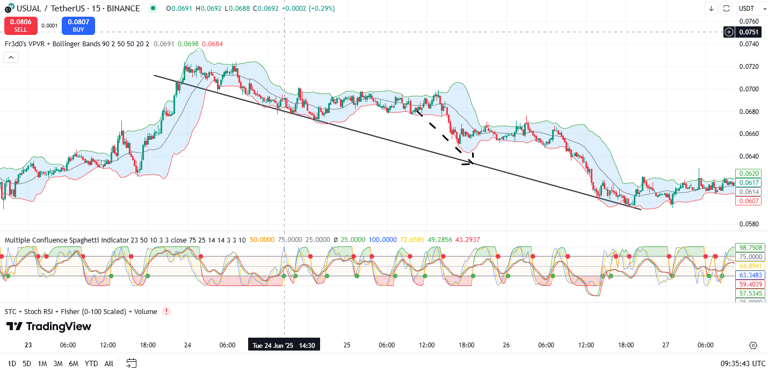Click the 98.7508 indicator value label
This screenshot has height=371, width=768.
[x=750, y=248]
